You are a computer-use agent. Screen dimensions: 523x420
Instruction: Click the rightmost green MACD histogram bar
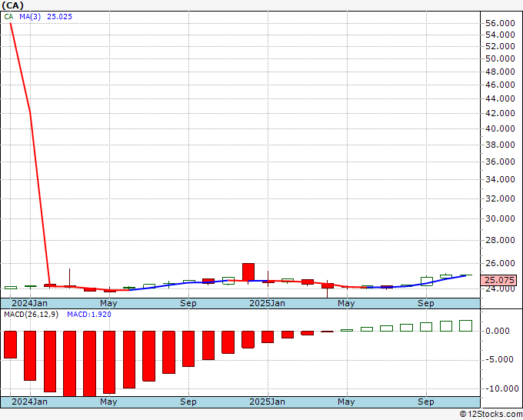click(465, 325)
